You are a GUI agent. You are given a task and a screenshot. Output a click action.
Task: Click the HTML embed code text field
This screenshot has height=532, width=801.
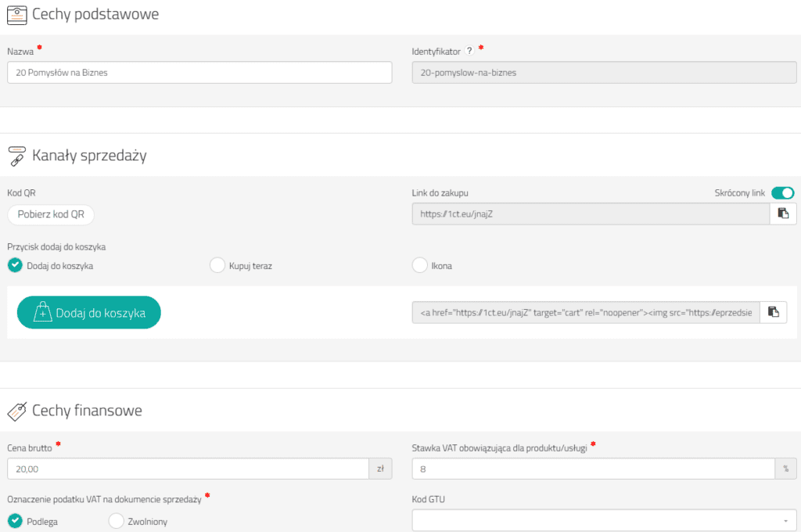(586, 312)
